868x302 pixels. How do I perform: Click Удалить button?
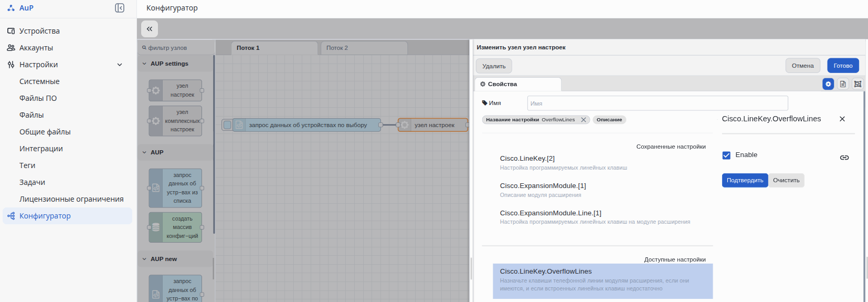click(494, 66)
